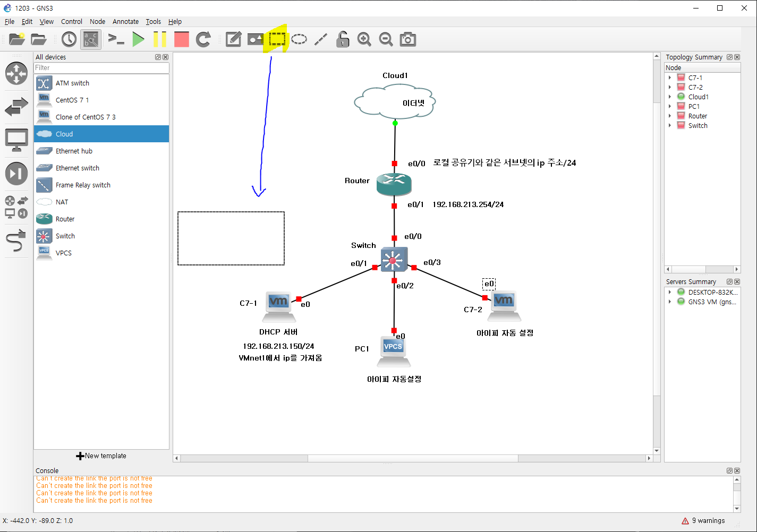Click the Zoom in magnifier icon
The image size is (757, 532).
click(x=364, y=39)
